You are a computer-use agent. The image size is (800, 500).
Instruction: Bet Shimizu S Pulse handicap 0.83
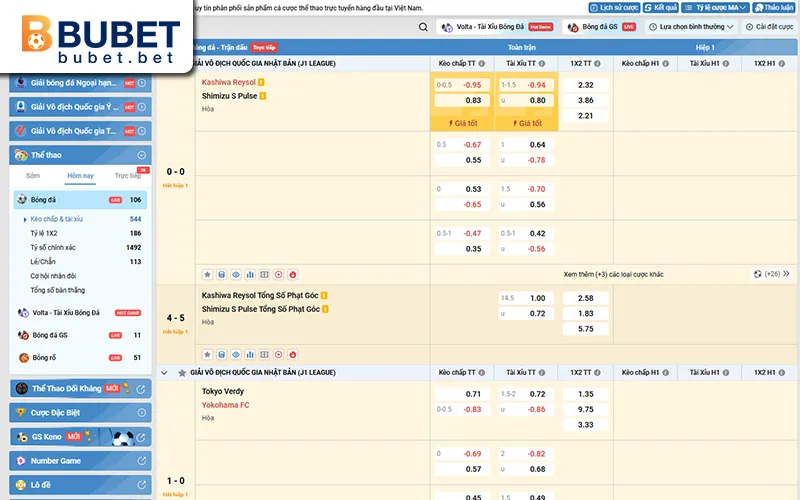point(462,101)
